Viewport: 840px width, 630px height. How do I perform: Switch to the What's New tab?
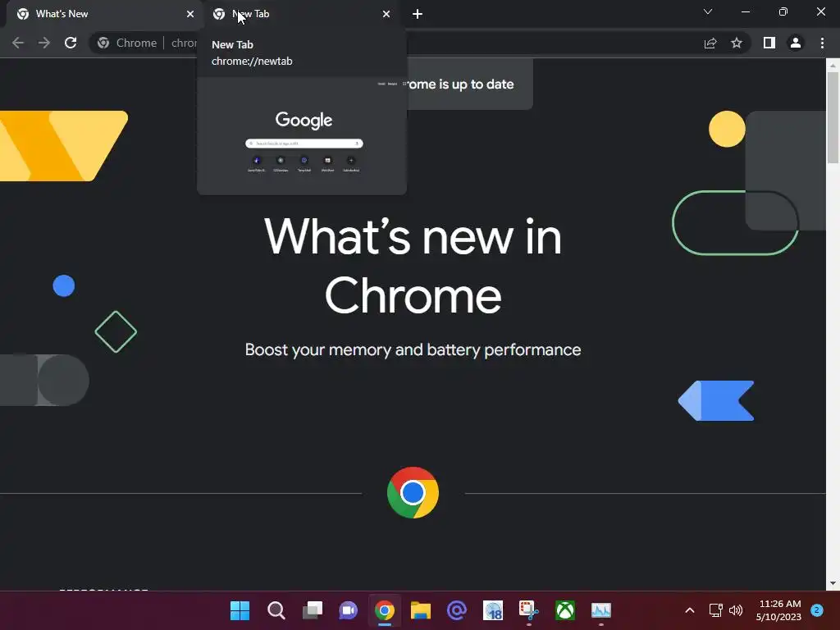point(102,14)
